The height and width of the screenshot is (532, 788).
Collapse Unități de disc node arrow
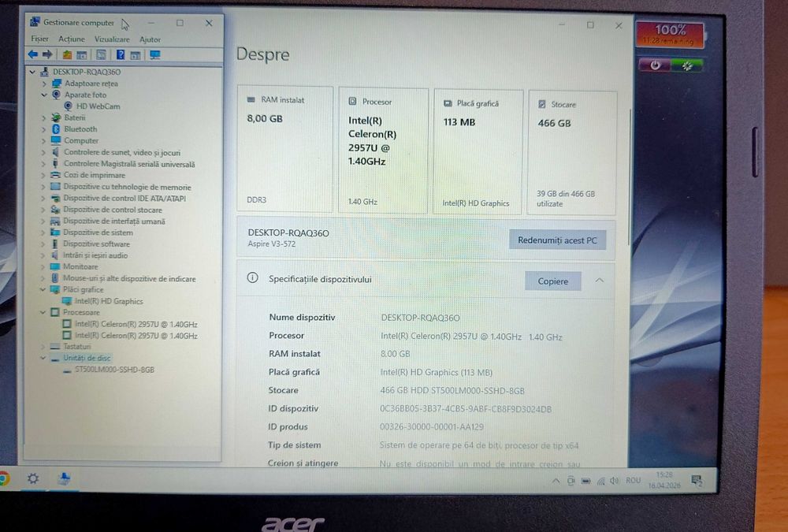[x=43, y=358]
